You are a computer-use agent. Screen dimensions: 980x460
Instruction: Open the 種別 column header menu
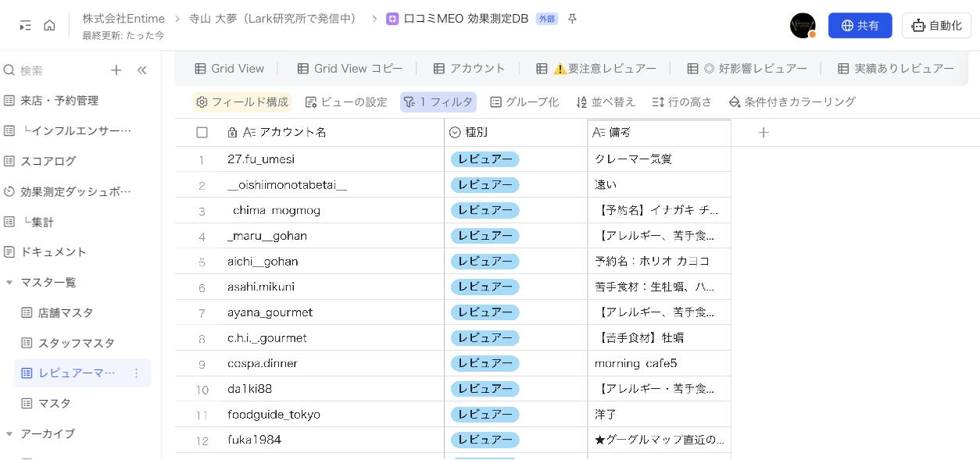516,133
